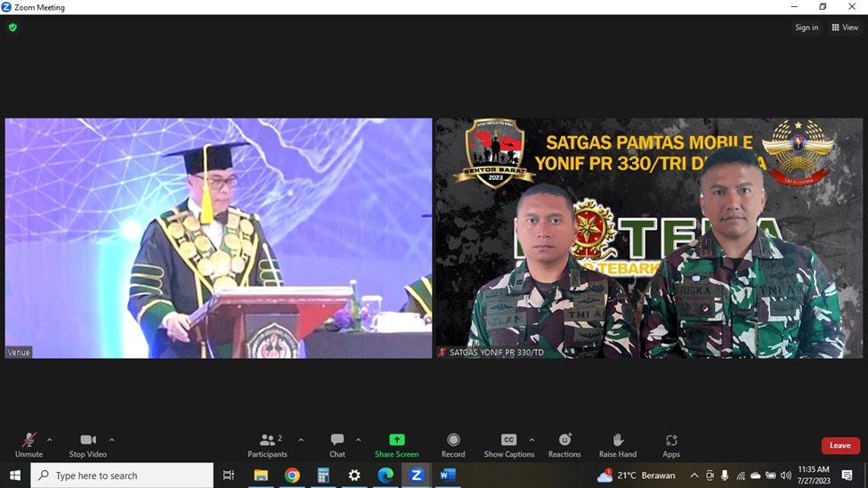868x488 pixels.
Task: Open Calculator from the taskbar
Action: [x=323, y=476]
